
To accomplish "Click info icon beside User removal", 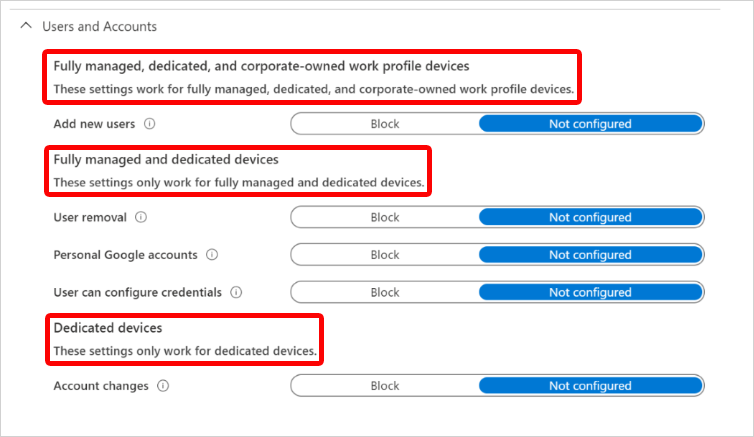I will [141, 217].
